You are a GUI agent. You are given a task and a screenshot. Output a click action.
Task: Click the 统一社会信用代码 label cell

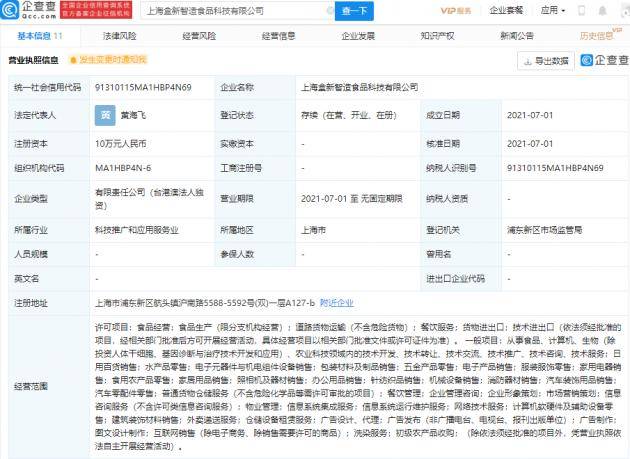47,87
